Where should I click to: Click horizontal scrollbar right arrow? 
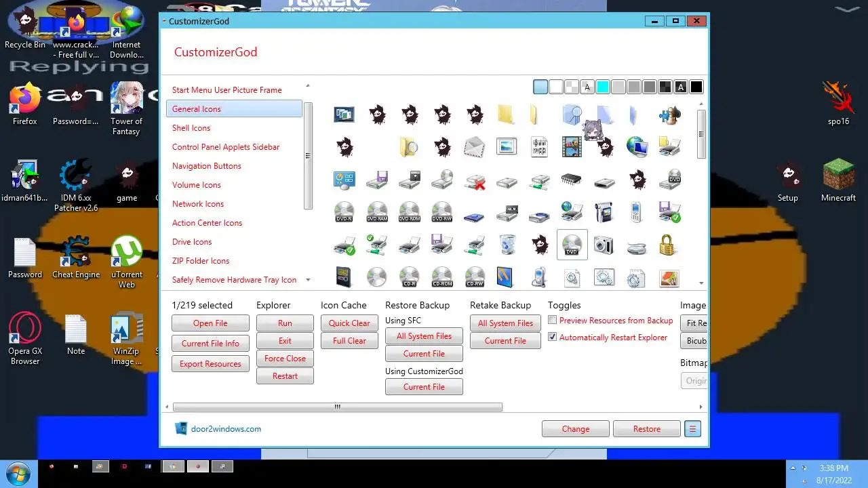[x=702, y=407]
